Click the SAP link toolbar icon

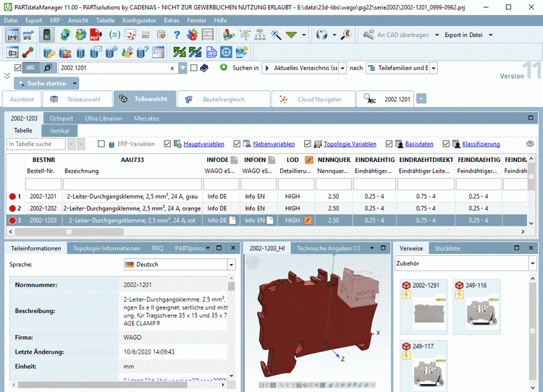[x=242, y=53]
